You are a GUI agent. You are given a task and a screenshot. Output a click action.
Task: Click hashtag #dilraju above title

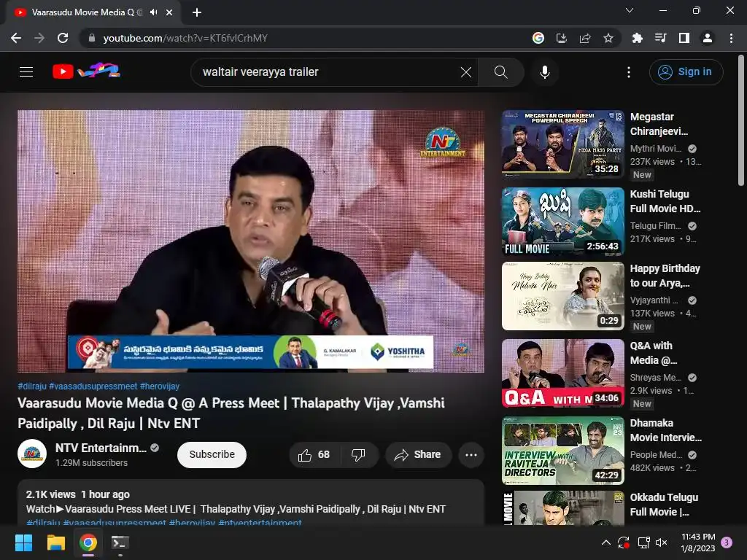pos(32,386)
